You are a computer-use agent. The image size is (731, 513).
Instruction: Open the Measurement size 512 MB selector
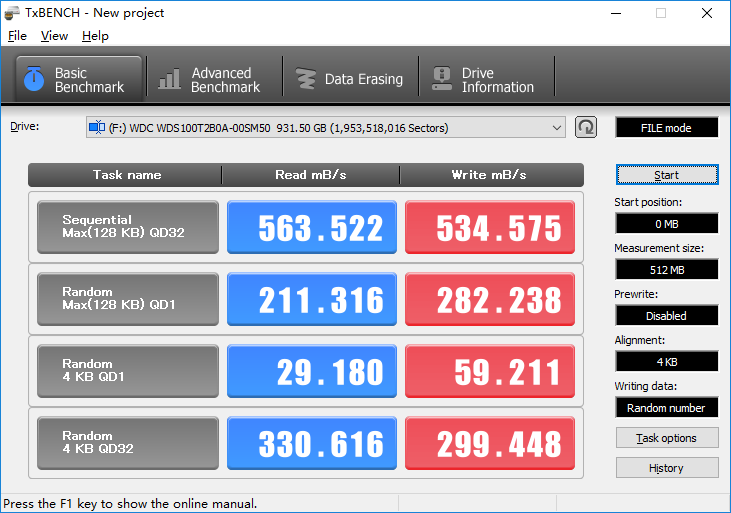tap(666, 269)
